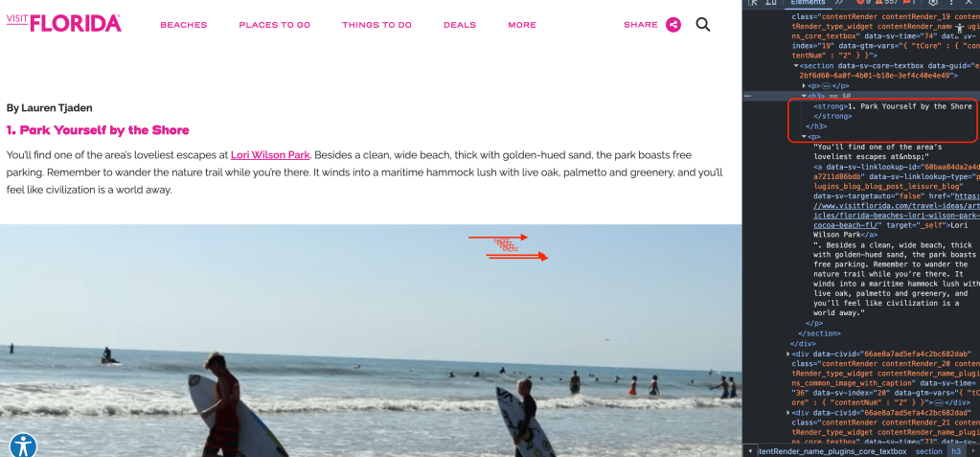Follow the Lori Wilson Park link
980x457 pixels.
pyautogui.click(x=270, y=154)
